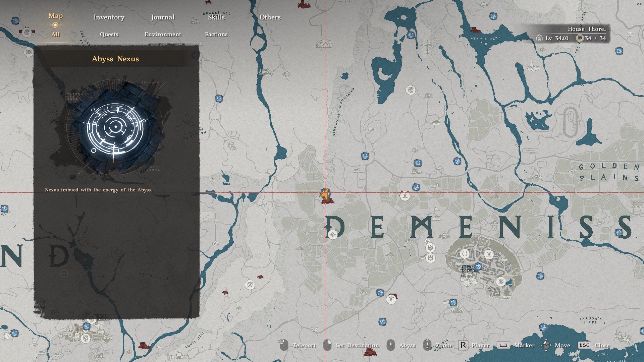The image size is (644, 362).
Task: Click the Abyss Nexus marker inside the walled city
Action: 478,267
